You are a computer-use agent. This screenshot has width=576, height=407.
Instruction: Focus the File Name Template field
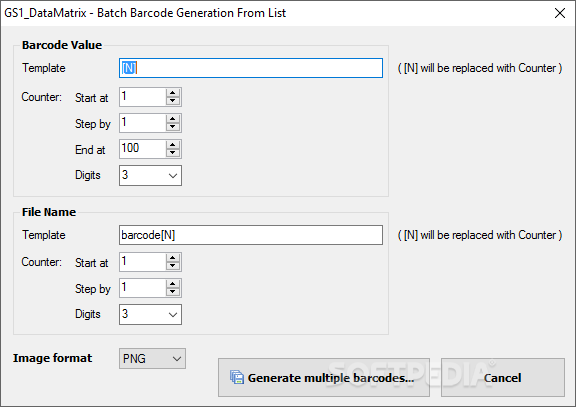pyautogui.click(x=251, y=235)
